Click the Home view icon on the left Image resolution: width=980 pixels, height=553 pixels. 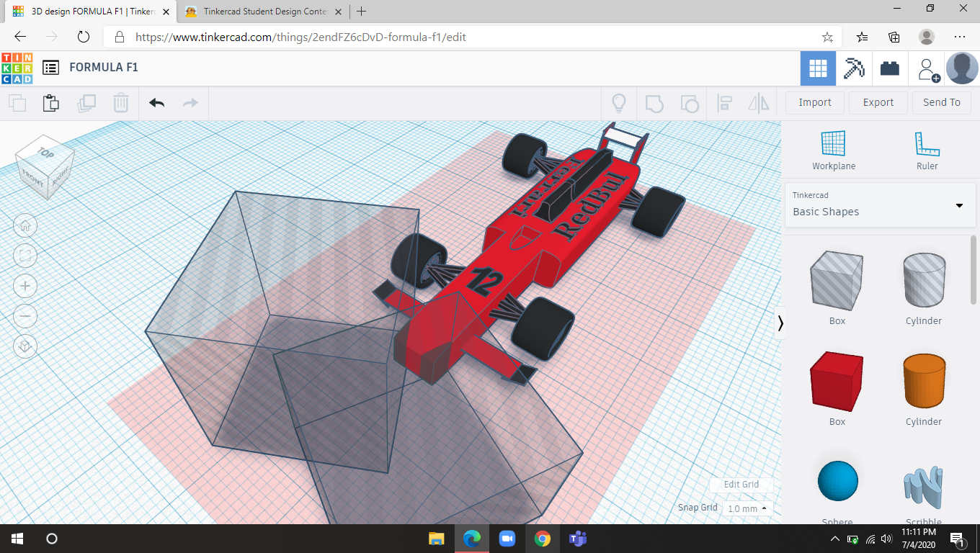[x=25, y=225]
